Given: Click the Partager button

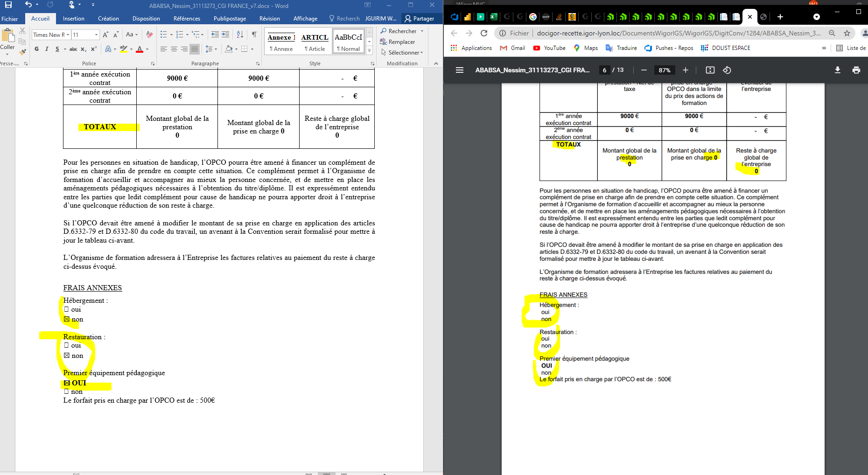Looking at the screenshot, I should click(x=419, y=19).
